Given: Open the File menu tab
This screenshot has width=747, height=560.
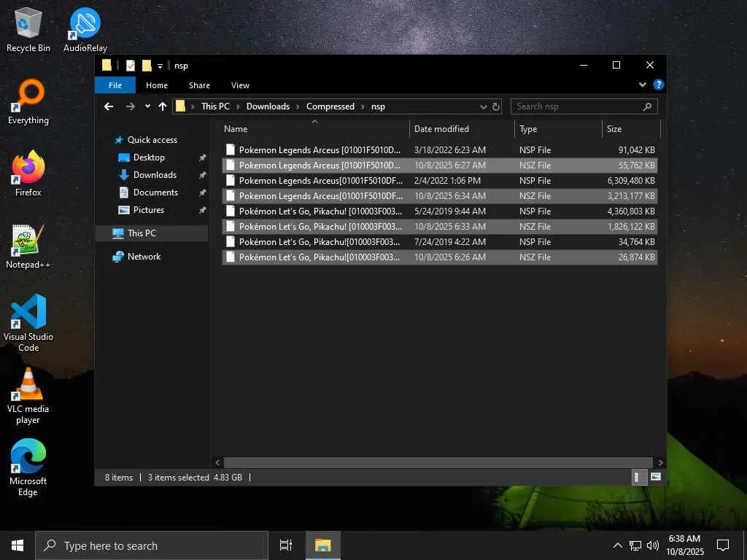Looking at the screenshot, I should 115,85.
